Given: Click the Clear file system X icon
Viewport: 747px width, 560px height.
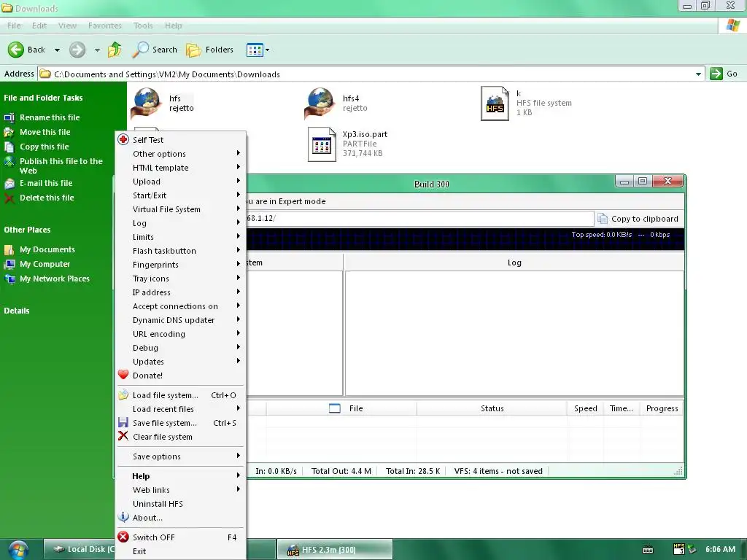Looking at the screenshot, I should pyautogui.click(x=123, y=436).
